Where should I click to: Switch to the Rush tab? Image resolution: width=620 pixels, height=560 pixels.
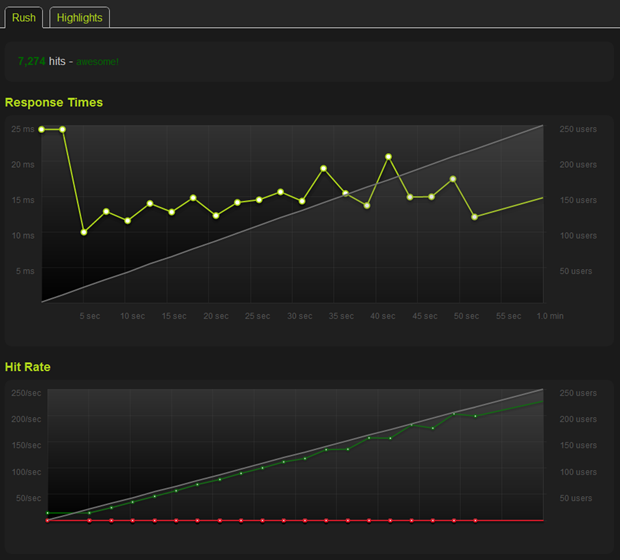[x=24, y=18]
